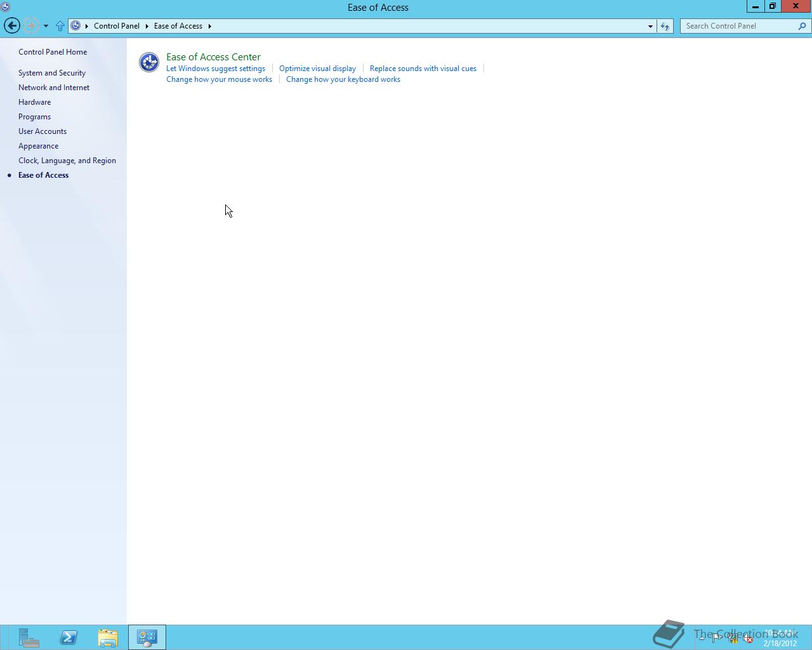Open User Accounts category

43,131
